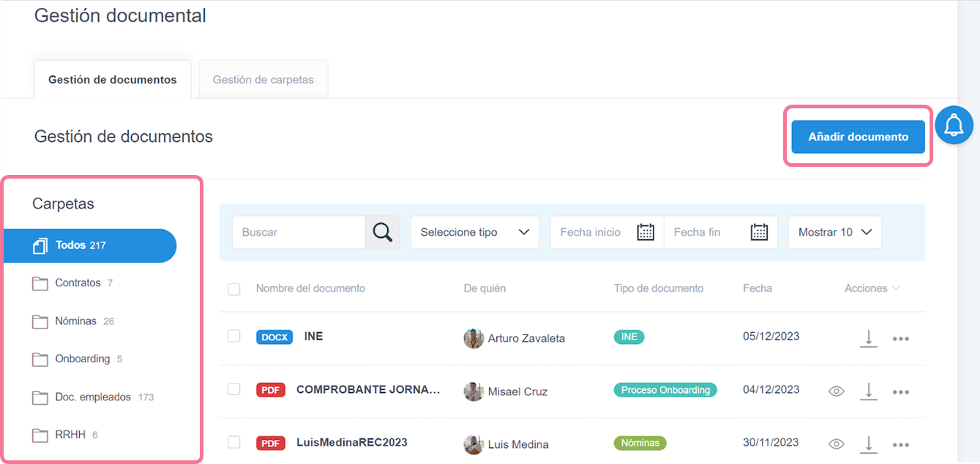Tick the checkbox for INE document

[x=234, y=336]
